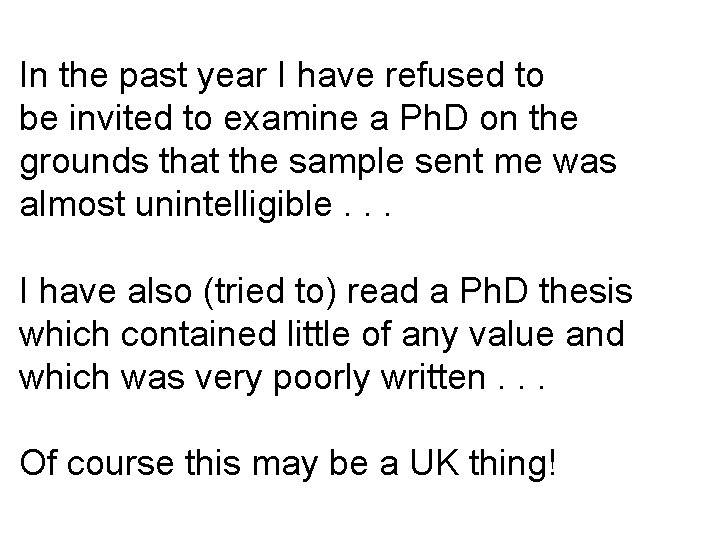Image resolution: width=720 pixels, height=540 pixels.
Task: Click the word "written" in the text
Action: tap(433, 377)
